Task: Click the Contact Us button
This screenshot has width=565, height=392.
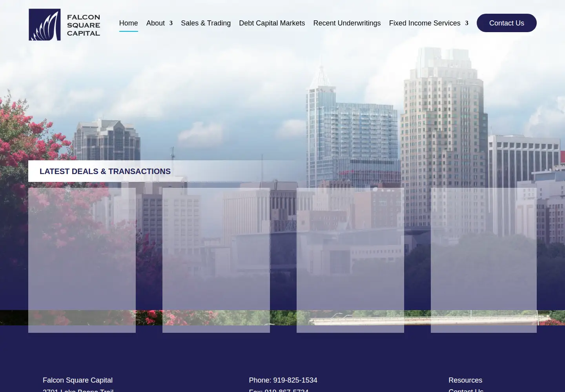Action: (x=507, y=23)
